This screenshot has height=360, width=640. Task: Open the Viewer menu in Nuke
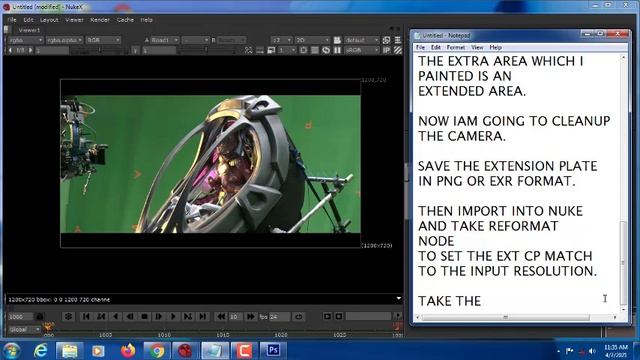pos(74,20)
